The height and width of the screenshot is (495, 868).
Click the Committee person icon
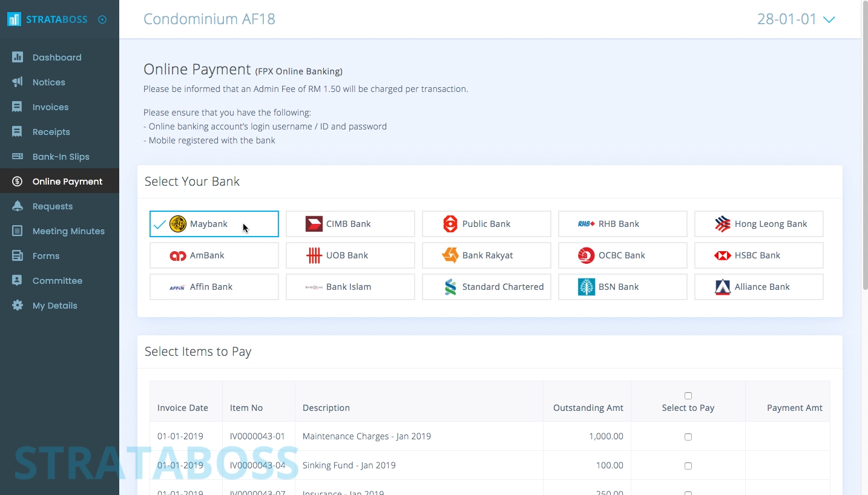click(18, 280)
